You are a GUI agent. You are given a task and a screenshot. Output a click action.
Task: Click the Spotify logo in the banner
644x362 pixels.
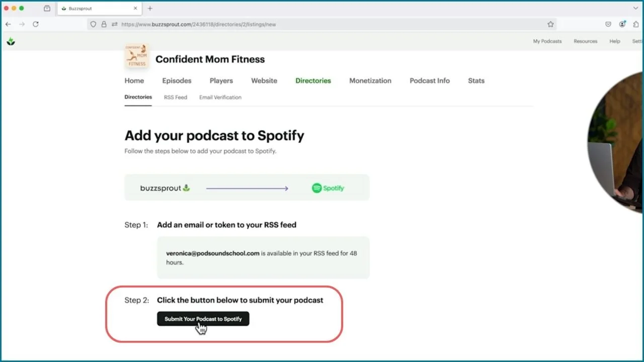coord(328,188)
